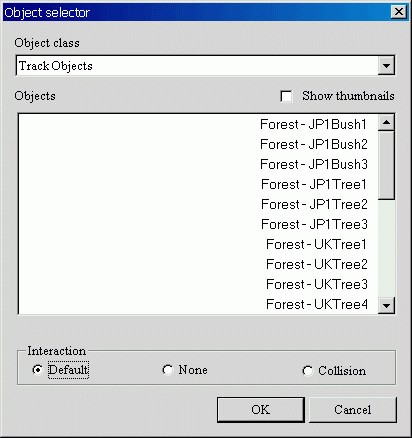
Task: Choose Forest - JP1Tree3 in the list
Action: point(314,224)
